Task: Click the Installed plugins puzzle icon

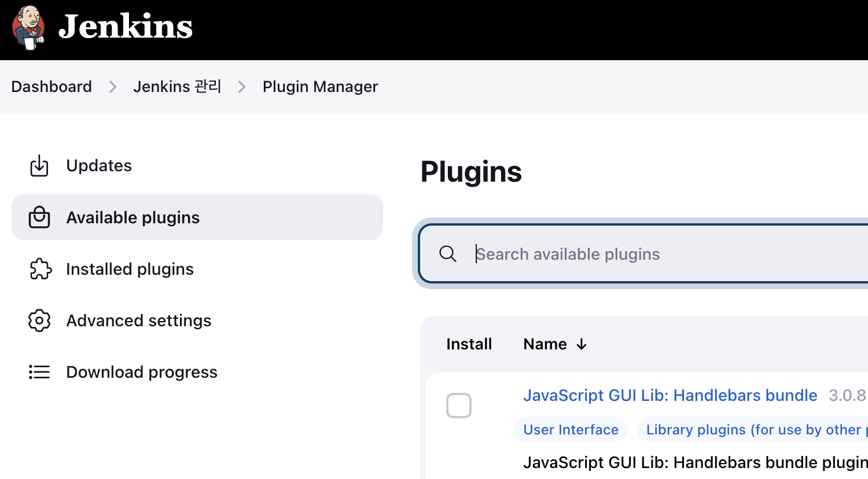Action: point(40,269)
